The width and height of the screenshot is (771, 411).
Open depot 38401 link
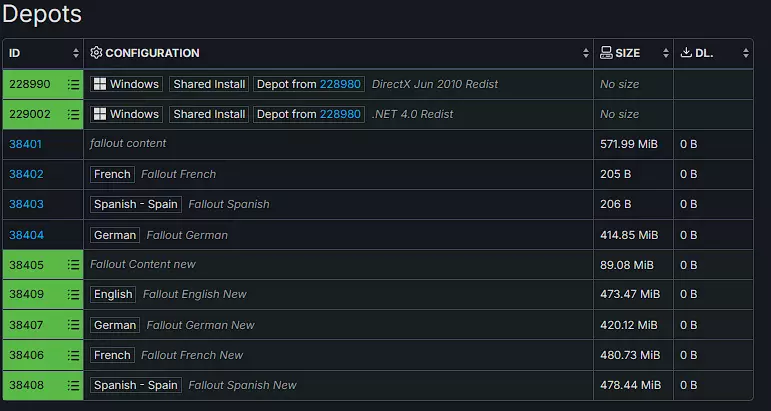26,145
